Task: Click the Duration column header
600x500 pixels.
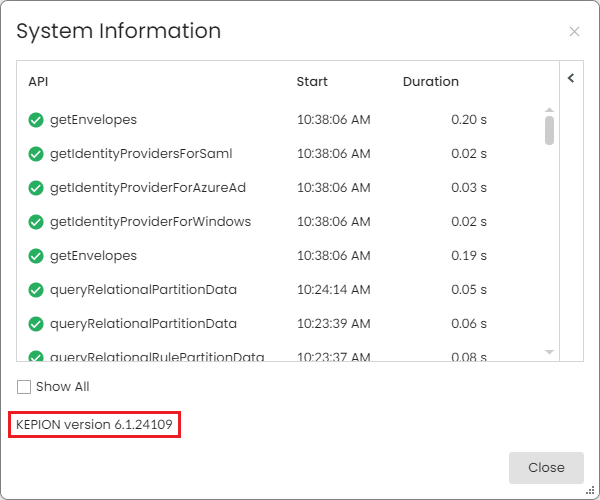Action: tap(430, 81)
